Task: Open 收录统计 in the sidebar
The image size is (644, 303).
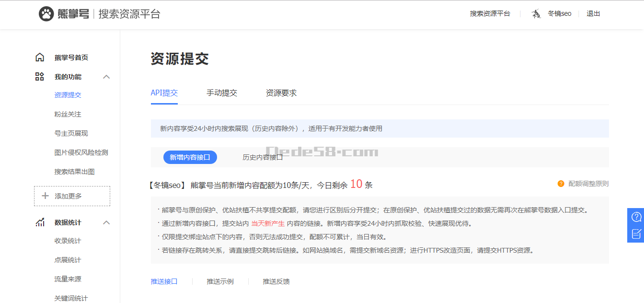Action: coord(68,241)
